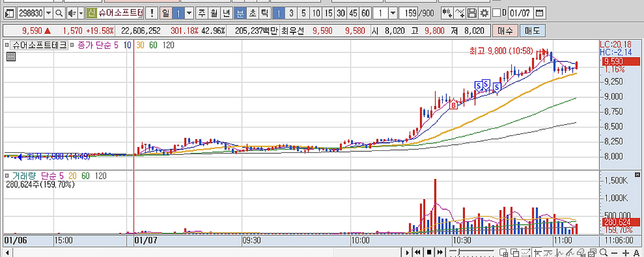This screenshot has height=257, width=644.
Task: Open the date picker calendar icon
Action: tap(539, 13)
